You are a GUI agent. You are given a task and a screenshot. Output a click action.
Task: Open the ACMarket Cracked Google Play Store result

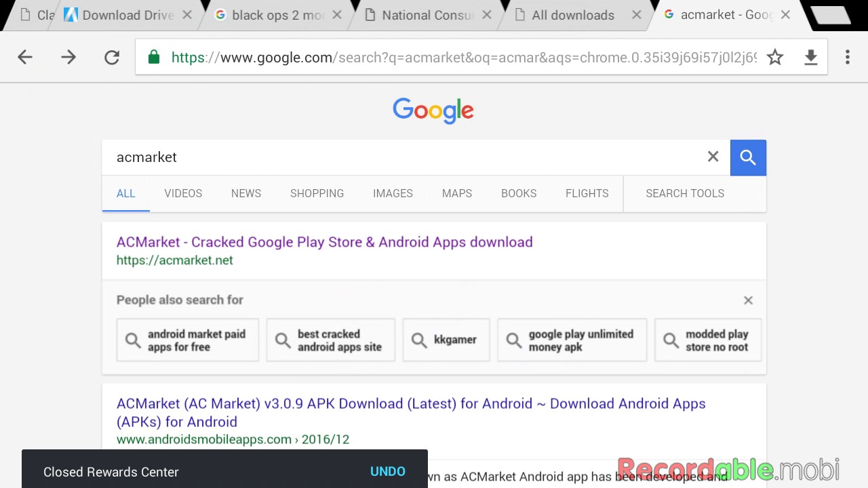[x=324, y=242]
